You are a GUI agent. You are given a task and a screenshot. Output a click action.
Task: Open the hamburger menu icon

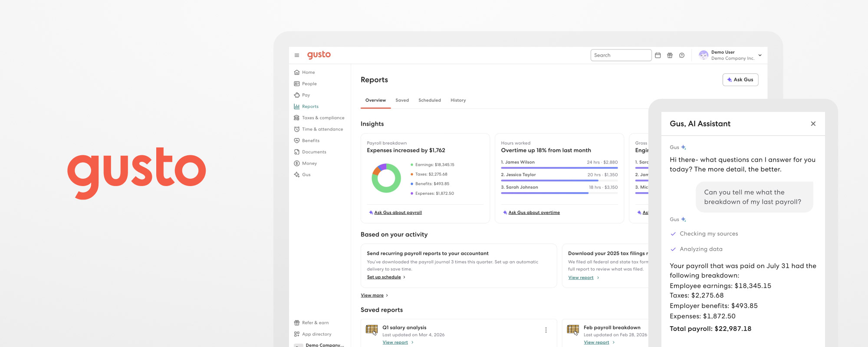tap(297, 55)
